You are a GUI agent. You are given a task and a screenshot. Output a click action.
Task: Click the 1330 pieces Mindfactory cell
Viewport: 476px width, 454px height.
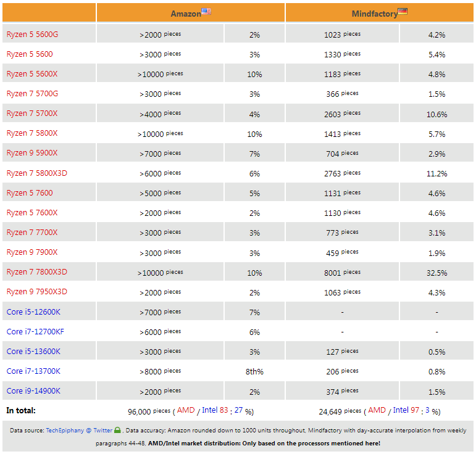pos(342,54)
